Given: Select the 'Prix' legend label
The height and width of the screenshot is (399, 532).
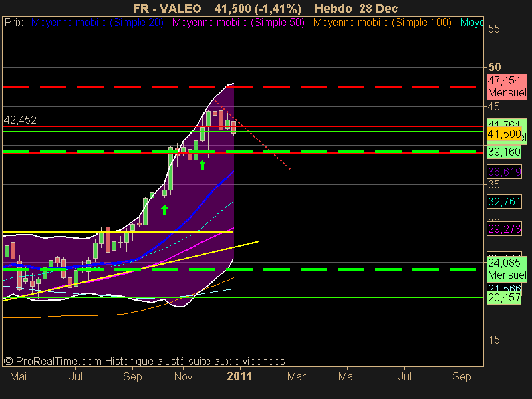Looking at the screenshot, I should (x=13, y=23).
